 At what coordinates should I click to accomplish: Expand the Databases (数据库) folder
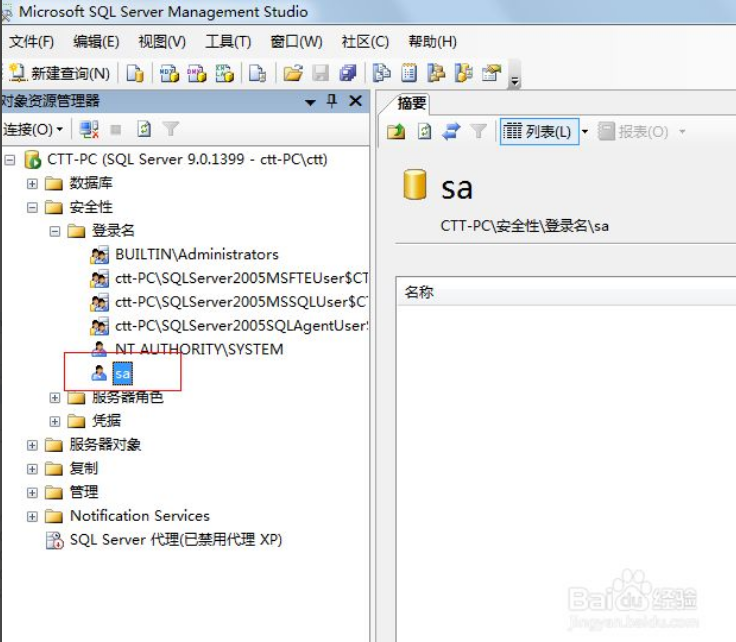[x=32, y=183]
